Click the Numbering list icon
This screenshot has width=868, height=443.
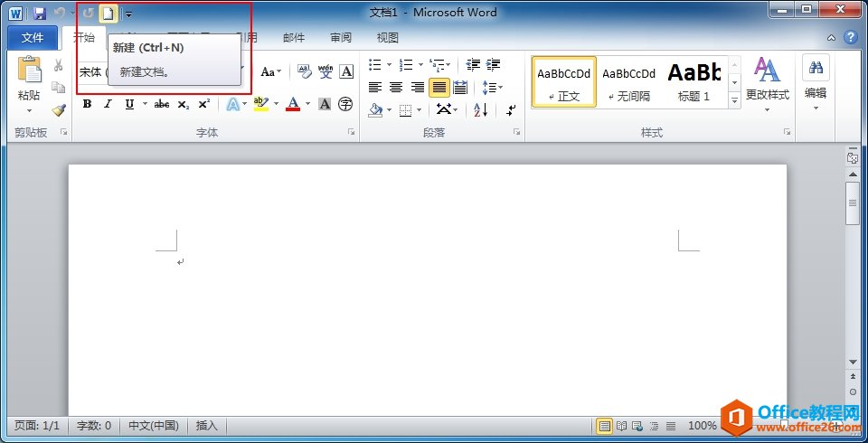(406, 65)
